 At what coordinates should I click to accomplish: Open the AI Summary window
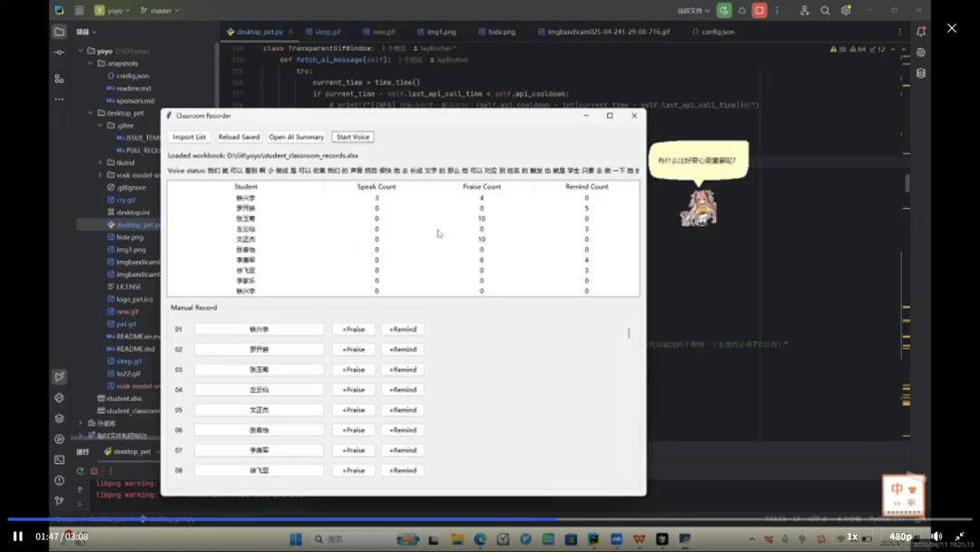coord(296,137)
